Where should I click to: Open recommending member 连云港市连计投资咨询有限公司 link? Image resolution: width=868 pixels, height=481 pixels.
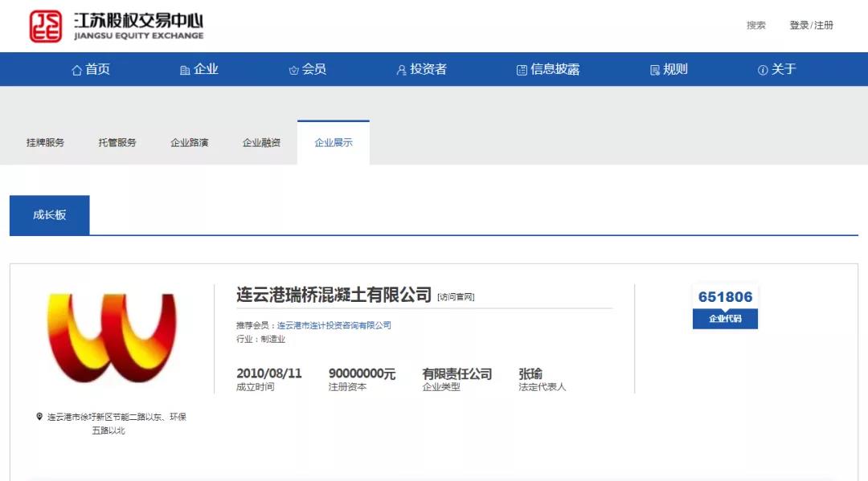[334, 325]
